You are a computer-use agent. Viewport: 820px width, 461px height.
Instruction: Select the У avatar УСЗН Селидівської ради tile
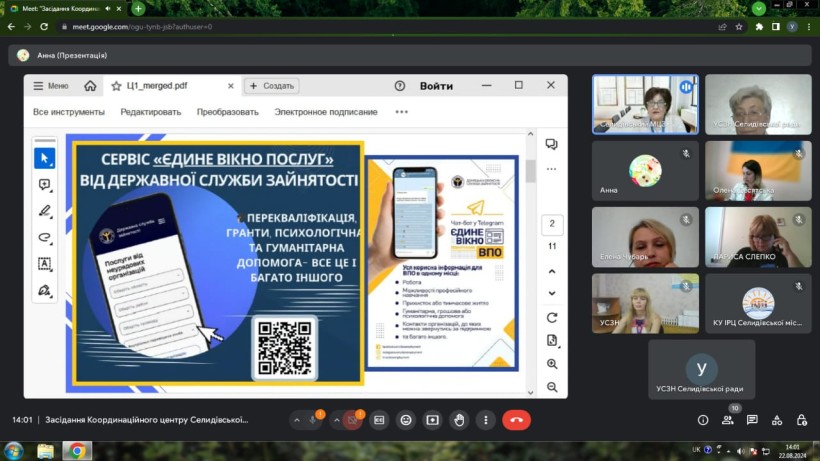tap(701, 370)
